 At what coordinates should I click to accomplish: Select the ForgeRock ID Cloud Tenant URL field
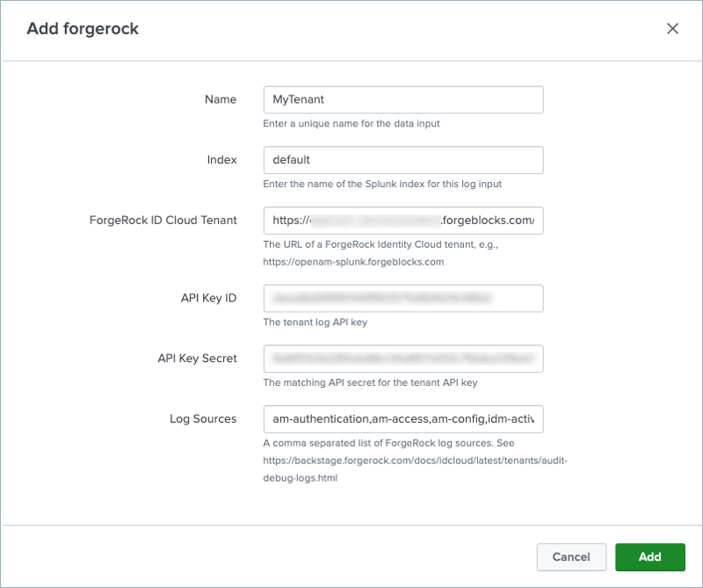(402, 221)
